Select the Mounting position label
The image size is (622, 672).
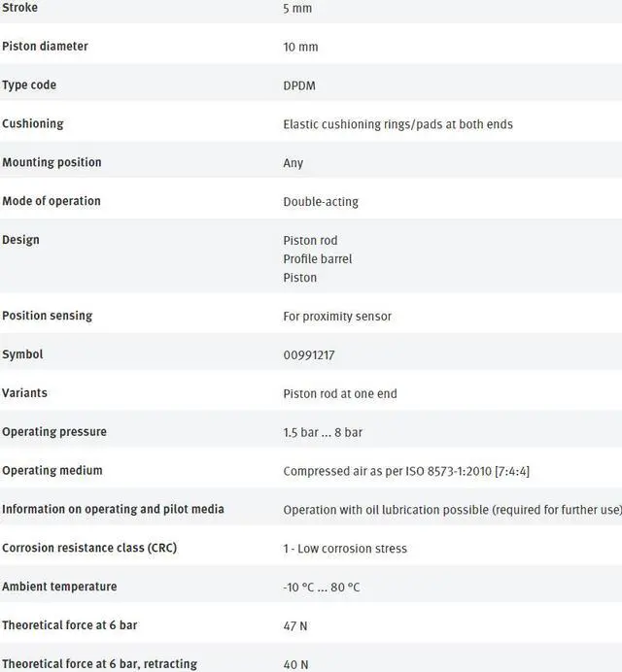[52, 162]
